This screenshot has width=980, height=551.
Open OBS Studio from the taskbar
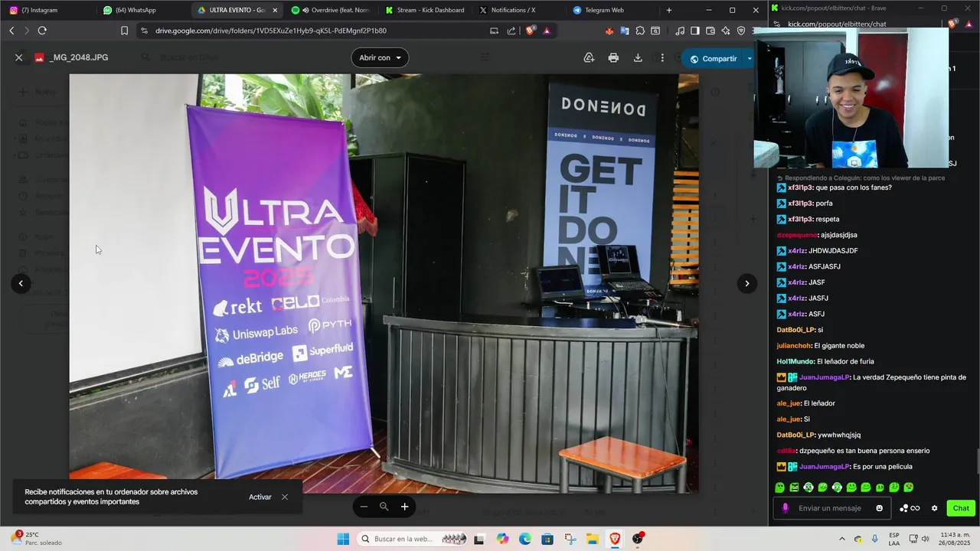pyautogui.click(x=638, y=539)
